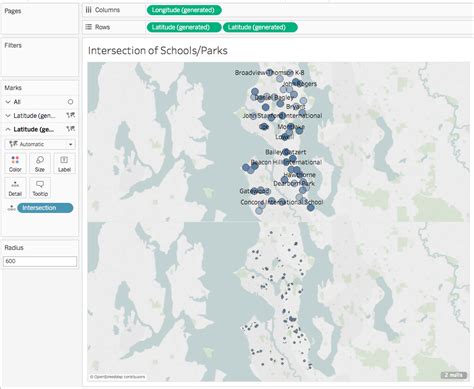474x389 pixels.
Task: Open the Color mark property
Action: [15, 163]
